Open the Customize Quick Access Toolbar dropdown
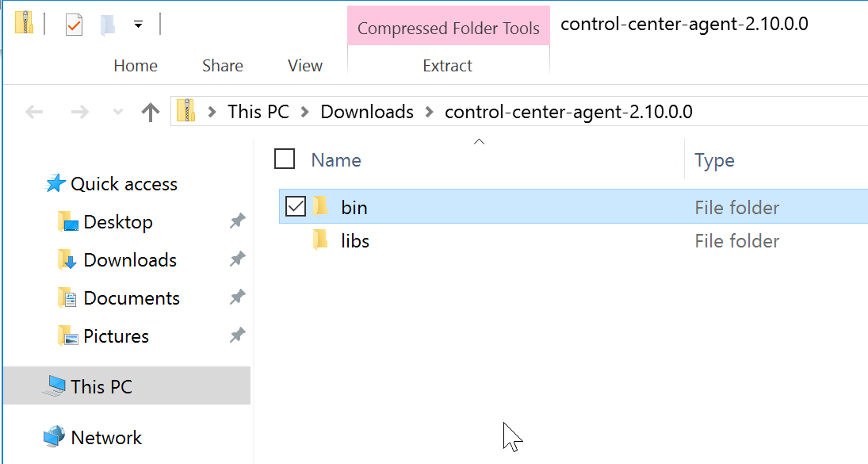The width and height of the screenshot is (868, 464). pos(138,24)
